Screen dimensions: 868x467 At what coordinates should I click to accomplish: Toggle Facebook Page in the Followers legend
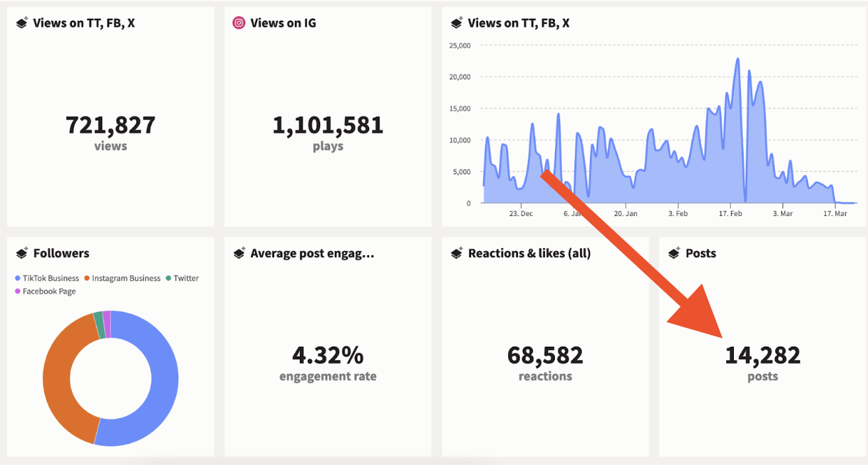[45, 292]
